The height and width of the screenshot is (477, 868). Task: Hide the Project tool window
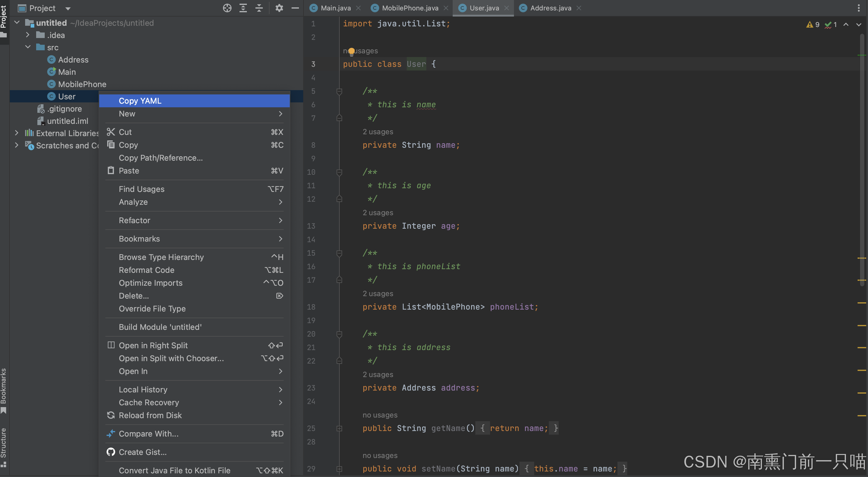click(x=295, y=8)
